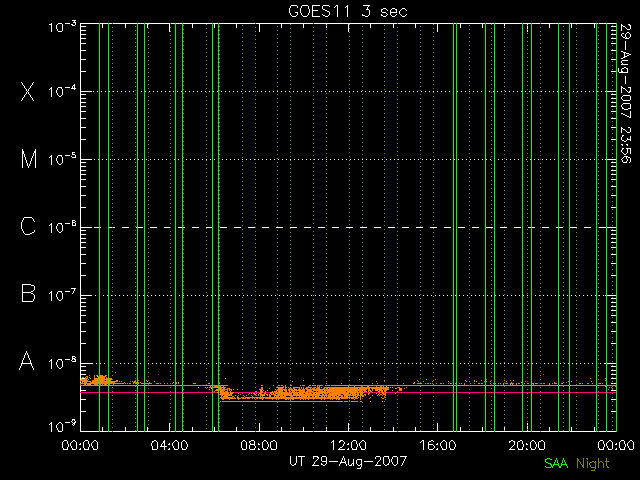The width and height of the screenshot is (640, 480).
Task: Click the B flare class label
Action: tap(28, 293)
